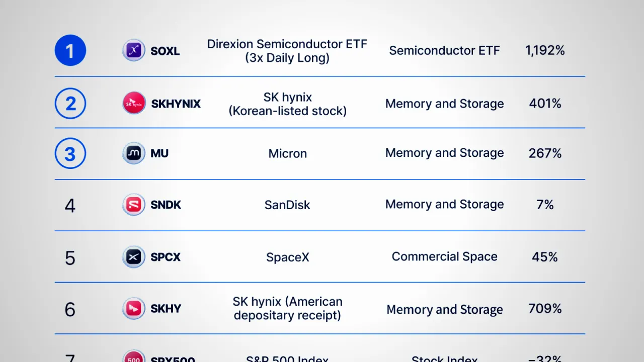Select Commercial Space category text
This screenshot has width=644, height=362.
point(445,256)
